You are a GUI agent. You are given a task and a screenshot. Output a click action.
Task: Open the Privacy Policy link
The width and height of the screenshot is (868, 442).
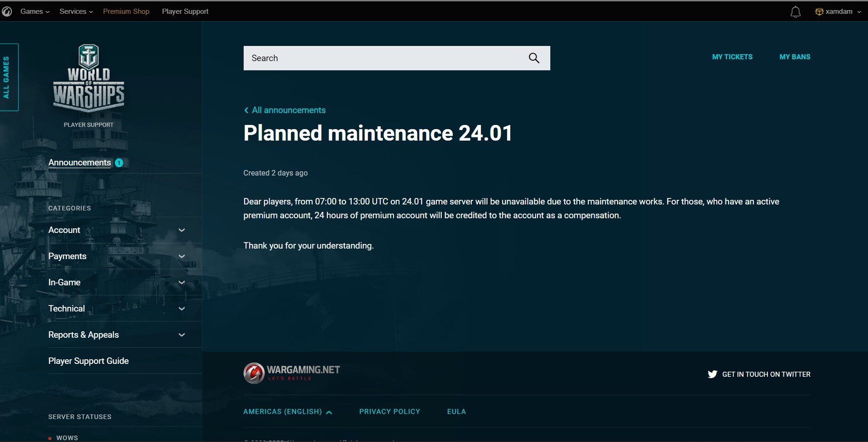point(389,412)
